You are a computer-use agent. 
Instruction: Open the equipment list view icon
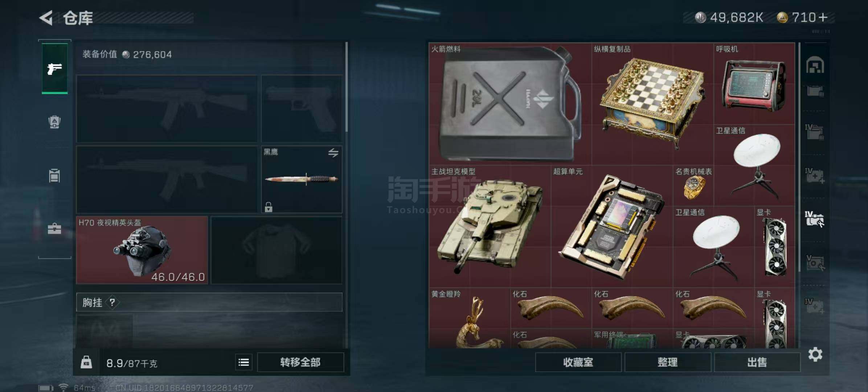point(243,362)
